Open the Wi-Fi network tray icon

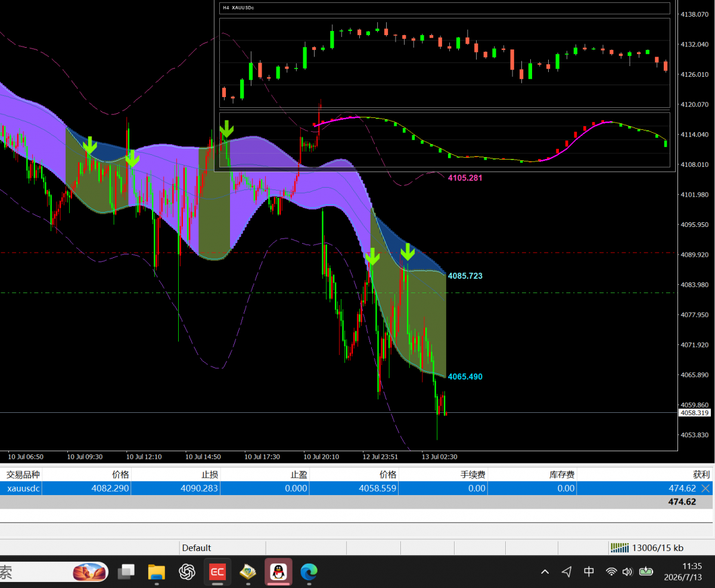click(x=611, y=572)
